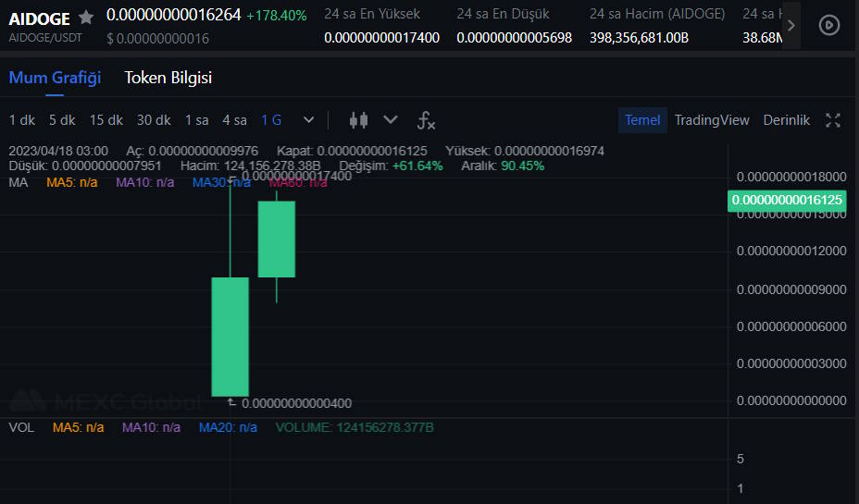The width and height of the screenshot is (859, 504).
Task: Click the VOLUME 124156278.377B readout
Action: click(x=355, y=427)
